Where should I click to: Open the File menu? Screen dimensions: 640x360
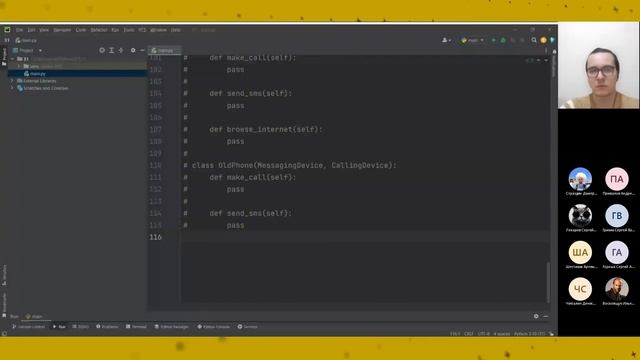[x=19, y=30]
